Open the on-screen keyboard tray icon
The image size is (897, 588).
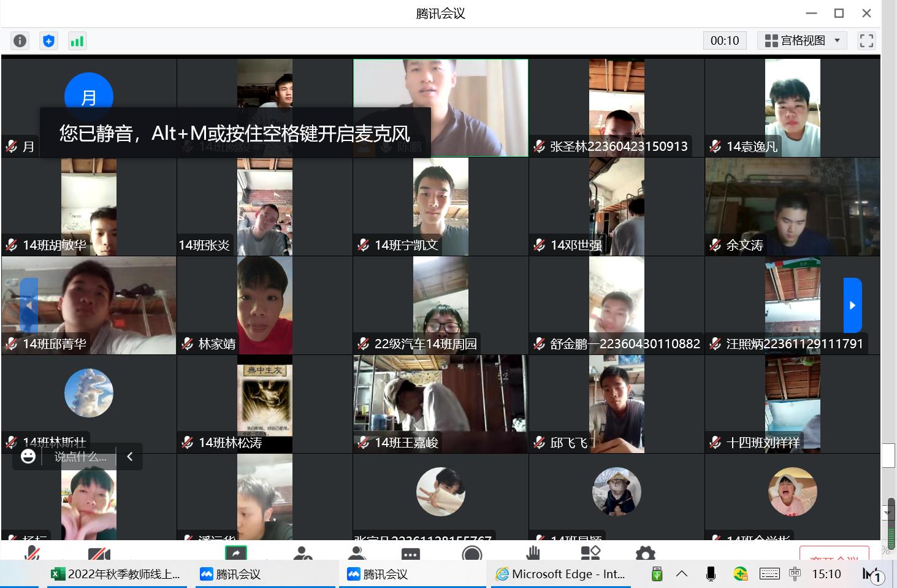769,574
